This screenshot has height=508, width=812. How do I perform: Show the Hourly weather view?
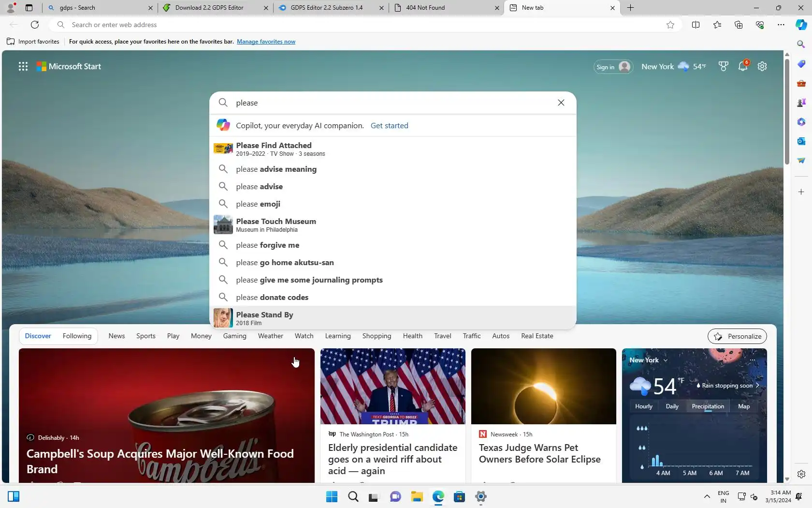coord(643,406)
